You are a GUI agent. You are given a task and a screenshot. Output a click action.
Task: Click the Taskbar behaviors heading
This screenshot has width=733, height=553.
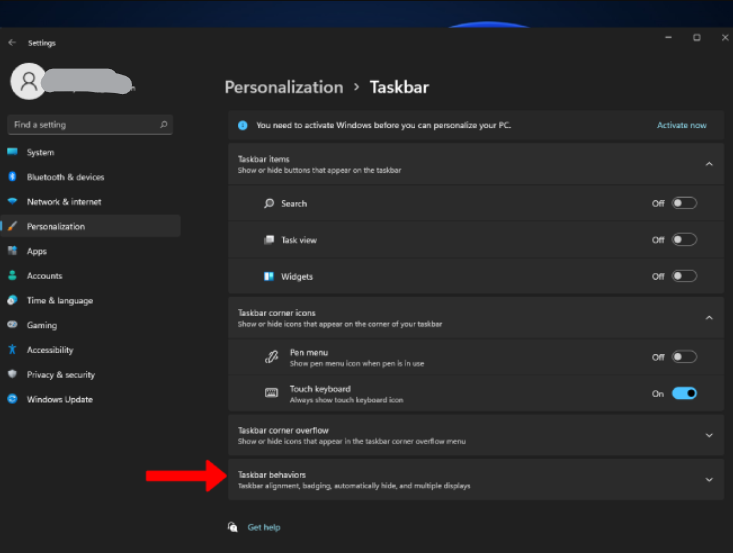point(272,474)
